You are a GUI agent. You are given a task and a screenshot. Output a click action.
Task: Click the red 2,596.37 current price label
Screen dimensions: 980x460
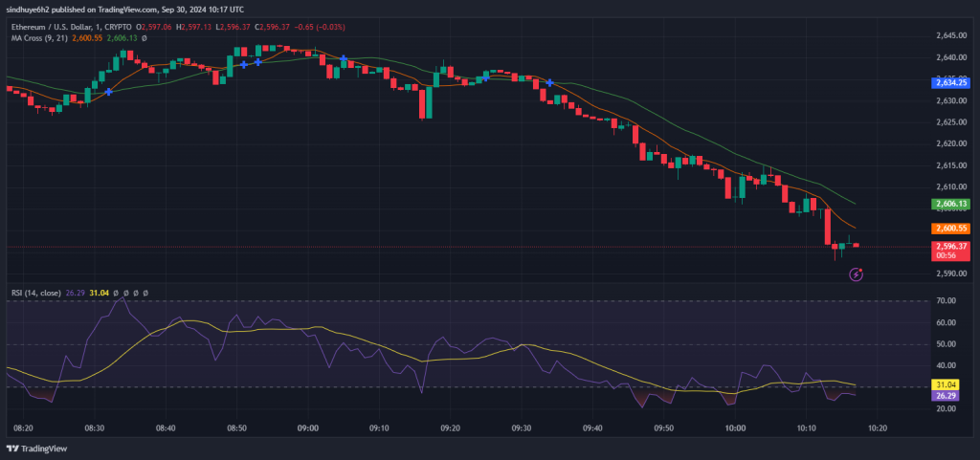point(951,246)
